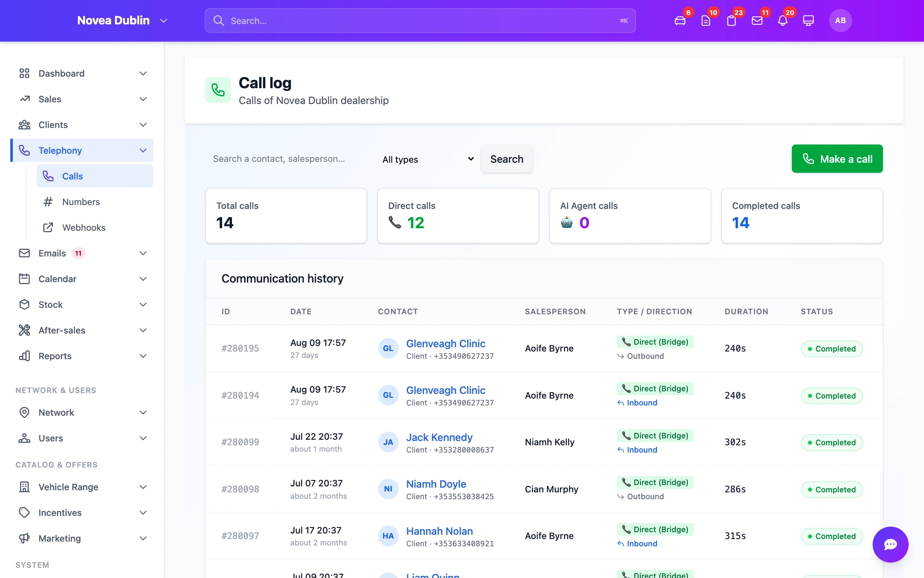Expand the Clients menu chevron
924x578 pixels.
point(143,125)
